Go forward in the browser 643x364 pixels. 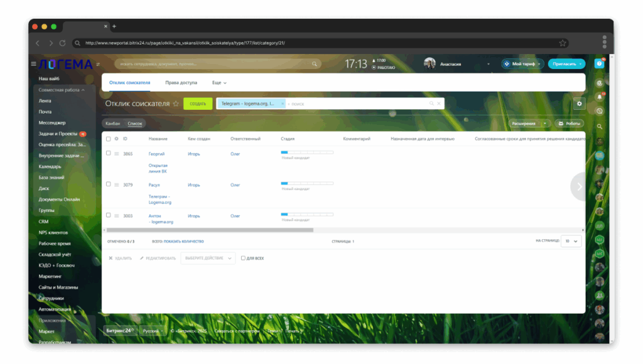coord(50,43)
